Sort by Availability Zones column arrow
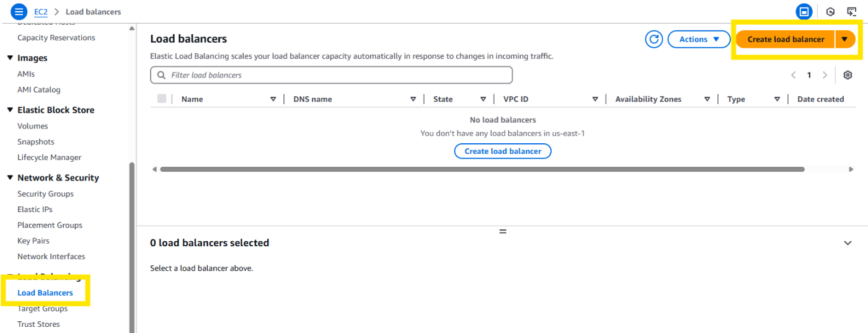This screenshot has height=333, width=868. click(707, 99)
